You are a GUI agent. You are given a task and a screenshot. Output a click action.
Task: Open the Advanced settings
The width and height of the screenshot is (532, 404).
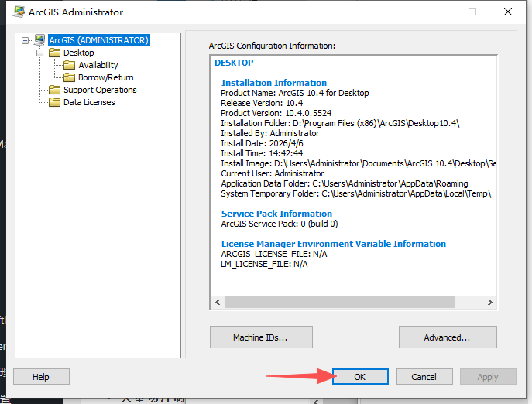point(447,337)
